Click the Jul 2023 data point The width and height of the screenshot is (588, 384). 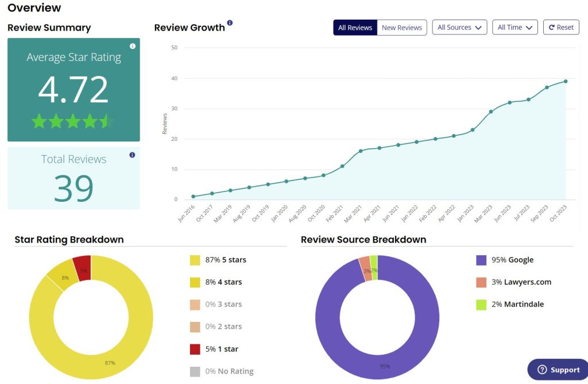528,99
